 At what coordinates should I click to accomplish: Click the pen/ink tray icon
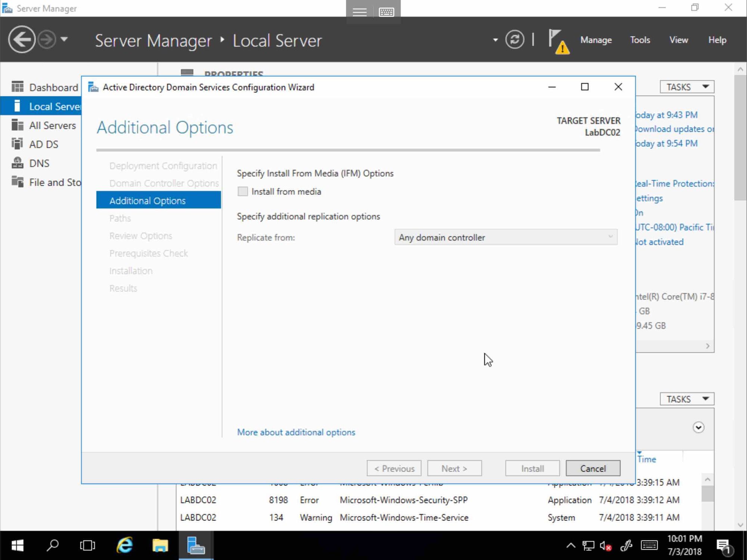[x=626, y=546]
